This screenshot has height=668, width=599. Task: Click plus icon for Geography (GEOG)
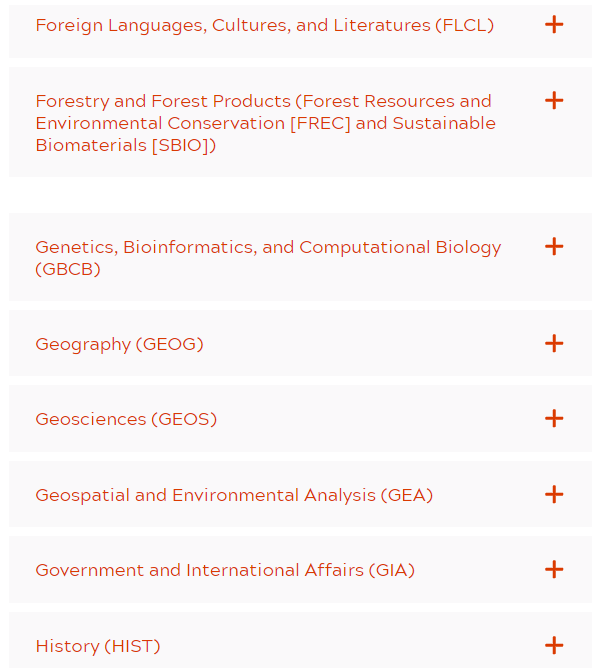coord(554,343)
